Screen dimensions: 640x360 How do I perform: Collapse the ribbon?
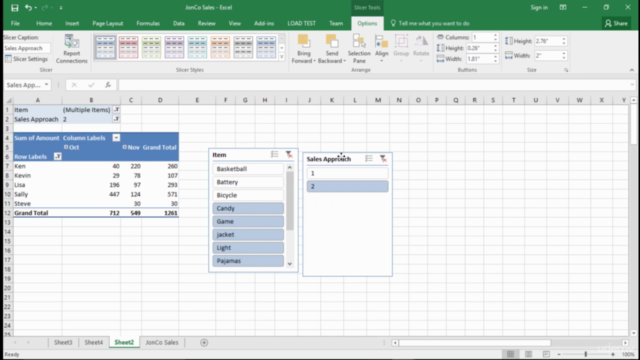631,70
